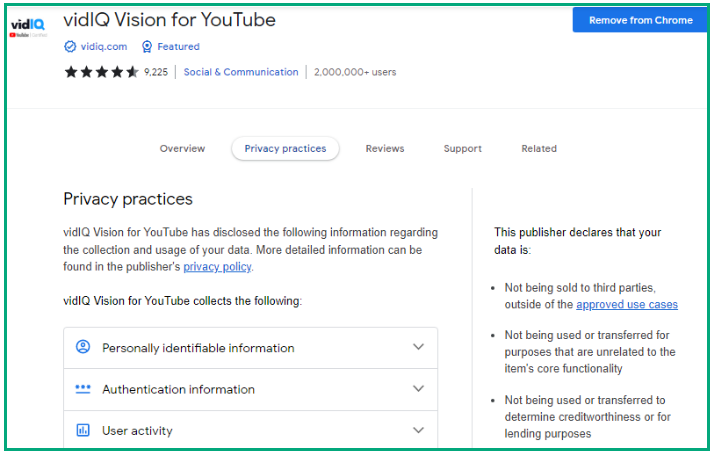Click the Featured link
Viewport: 713px width, 455px height.
[178, 46]
